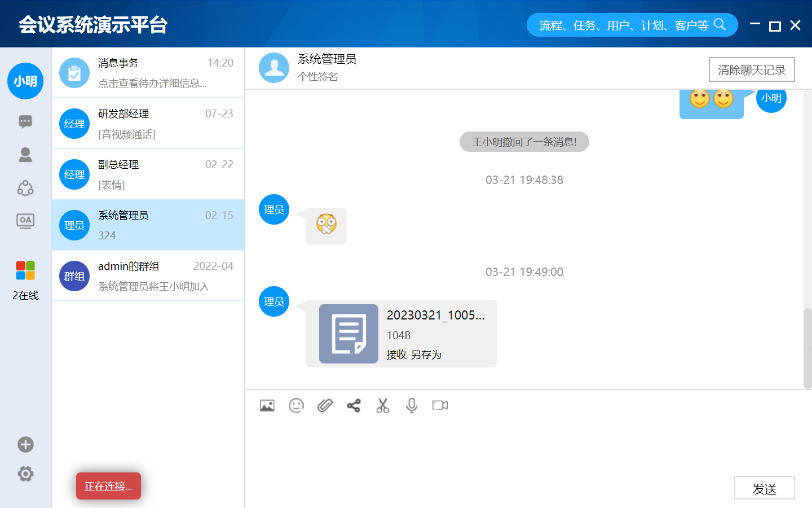
Task: Select the 系统管理员 conversation with 324
Action: click(x=148, y=225)
